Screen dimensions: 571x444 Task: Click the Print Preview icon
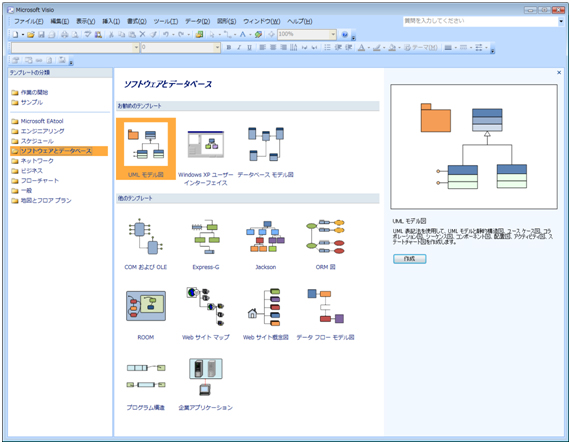pyautogui.click(x=75, y=35)
